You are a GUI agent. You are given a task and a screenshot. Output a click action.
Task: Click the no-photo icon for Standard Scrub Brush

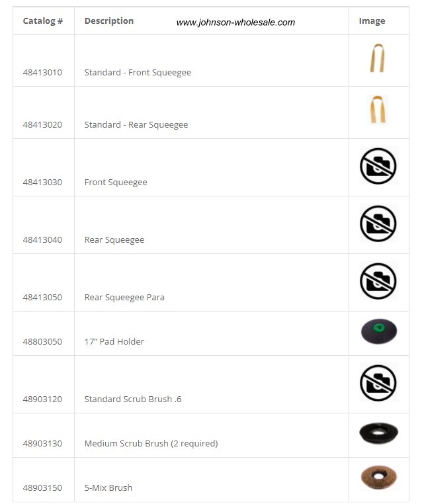coord(378,383)
